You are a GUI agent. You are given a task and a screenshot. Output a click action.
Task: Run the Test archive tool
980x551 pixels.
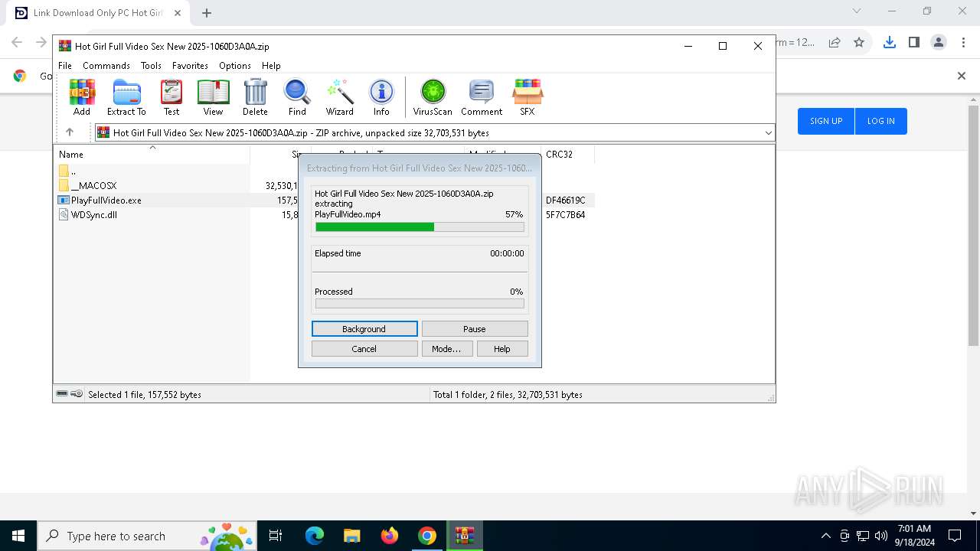click(x=171, y=97)
